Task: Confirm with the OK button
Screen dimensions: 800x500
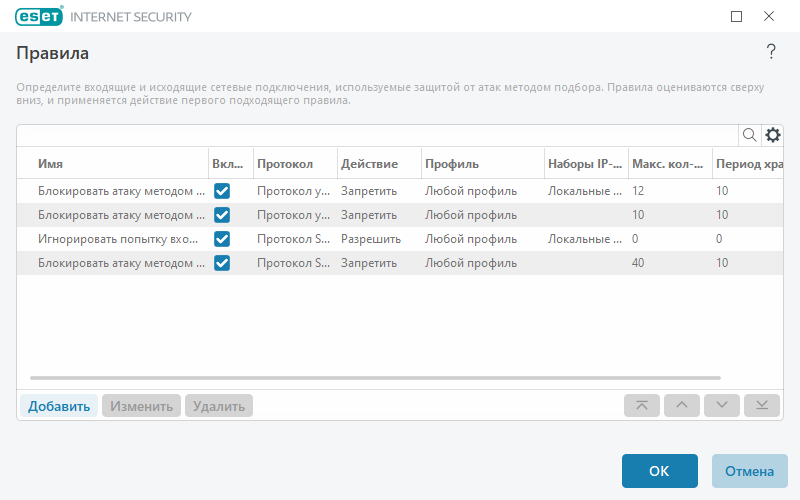Action: 660,471
